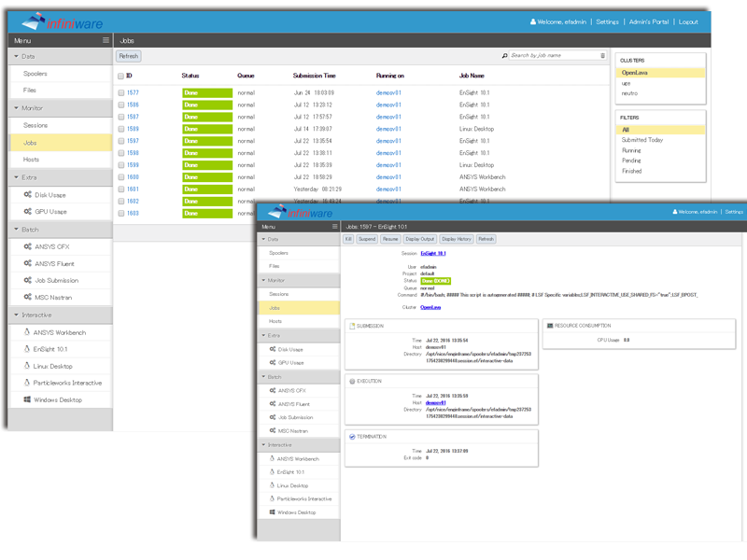Launch ANSYS Fluent icon in the job detail window sidebar

[x=273, y=404]
